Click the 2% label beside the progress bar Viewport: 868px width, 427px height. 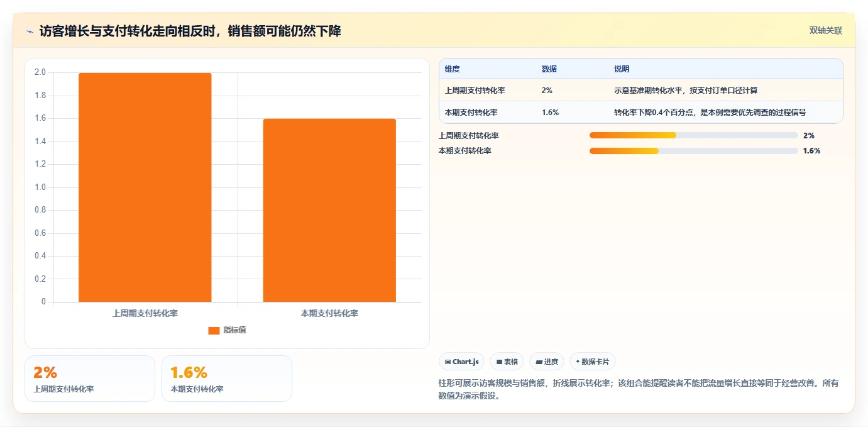point(809,135)
